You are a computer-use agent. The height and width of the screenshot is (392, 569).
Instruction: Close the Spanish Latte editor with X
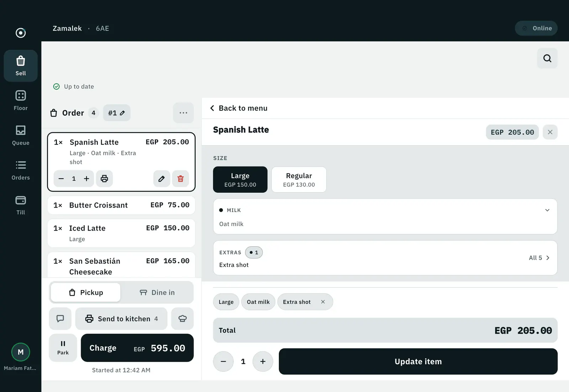pyautogui.click(x=550, y=132)
